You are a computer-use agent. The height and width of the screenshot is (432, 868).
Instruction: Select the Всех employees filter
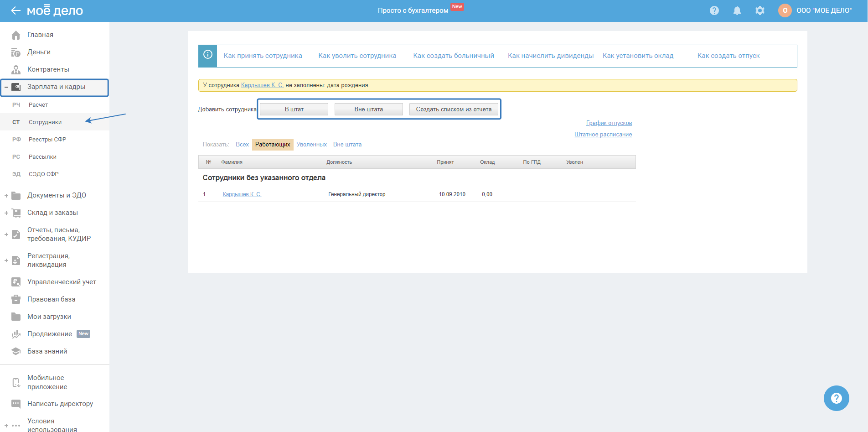point(242,145)
